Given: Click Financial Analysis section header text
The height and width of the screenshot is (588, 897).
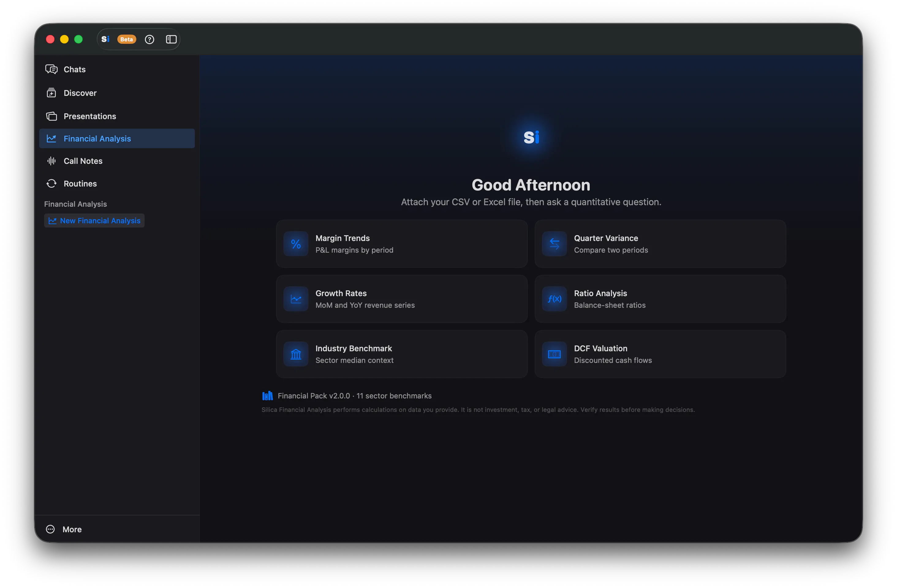Looking at the screenshot, I should 75,204.
